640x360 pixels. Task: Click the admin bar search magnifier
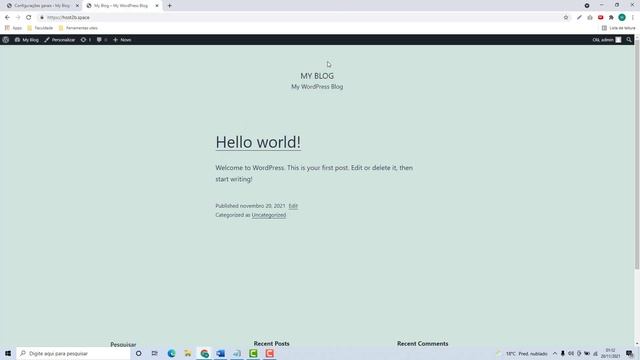629,40
